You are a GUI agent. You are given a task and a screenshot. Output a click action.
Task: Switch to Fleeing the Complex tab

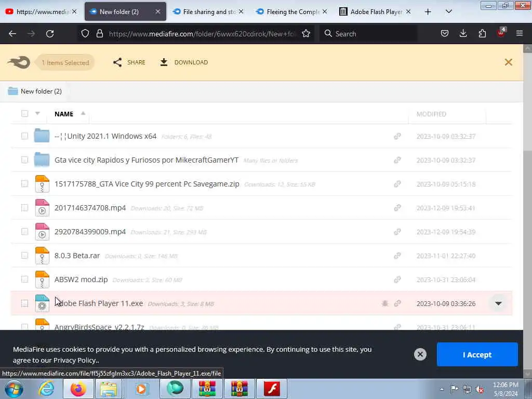coord(292,11)
